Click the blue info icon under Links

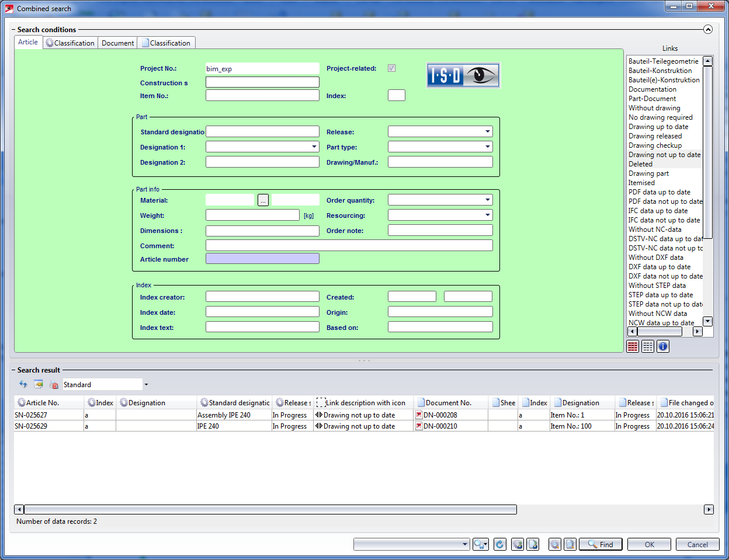[x=663, y=346]
